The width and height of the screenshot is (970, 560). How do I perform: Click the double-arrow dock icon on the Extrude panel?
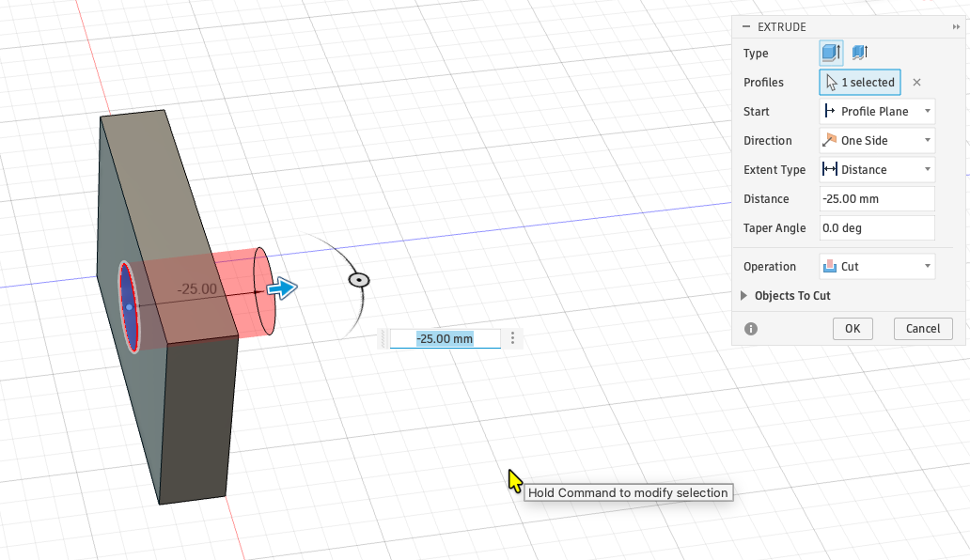pos(956,26)
